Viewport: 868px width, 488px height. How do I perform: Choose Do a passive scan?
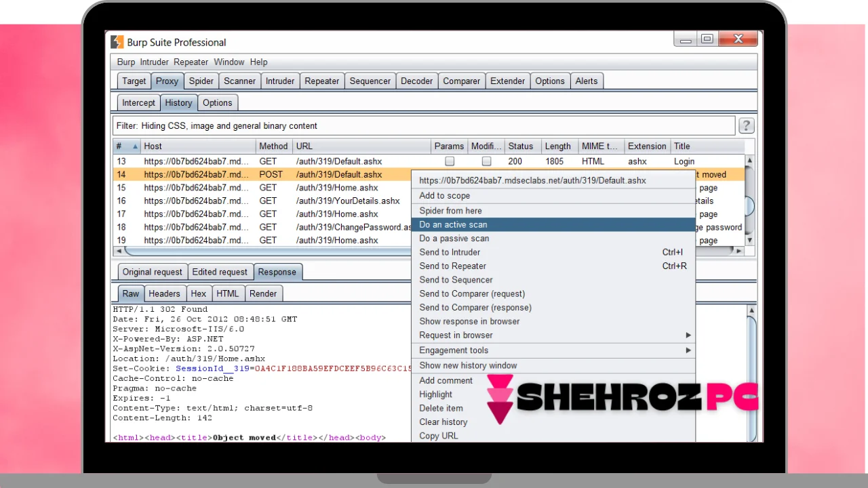553,239
